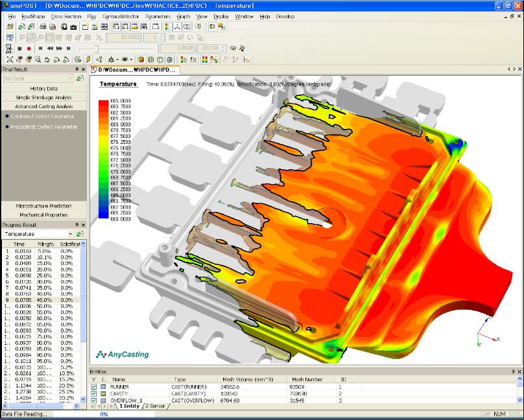524x420 pixels.
Task: Click refresh icon beside Temperature dropdown
Action: [x=80, y=234]
